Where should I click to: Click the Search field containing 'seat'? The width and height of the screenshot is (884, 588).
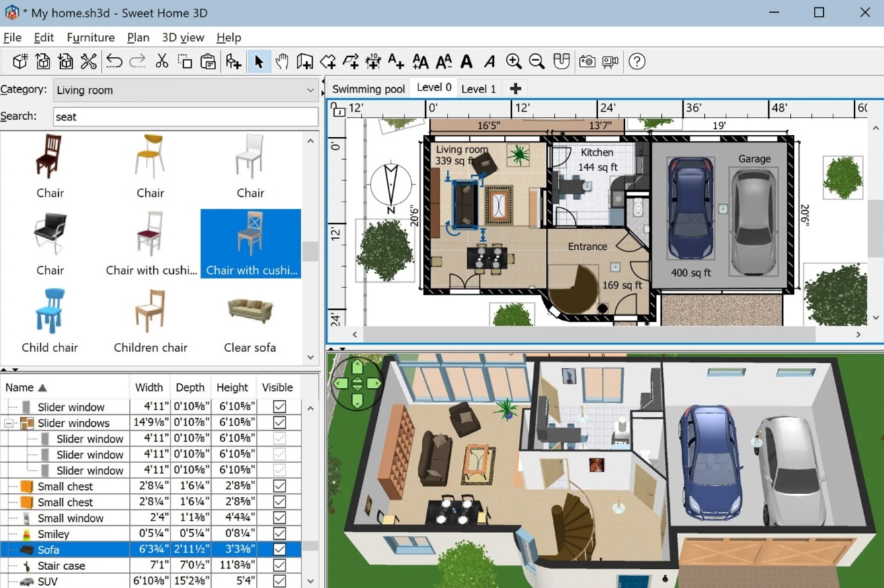click(185, 117)
